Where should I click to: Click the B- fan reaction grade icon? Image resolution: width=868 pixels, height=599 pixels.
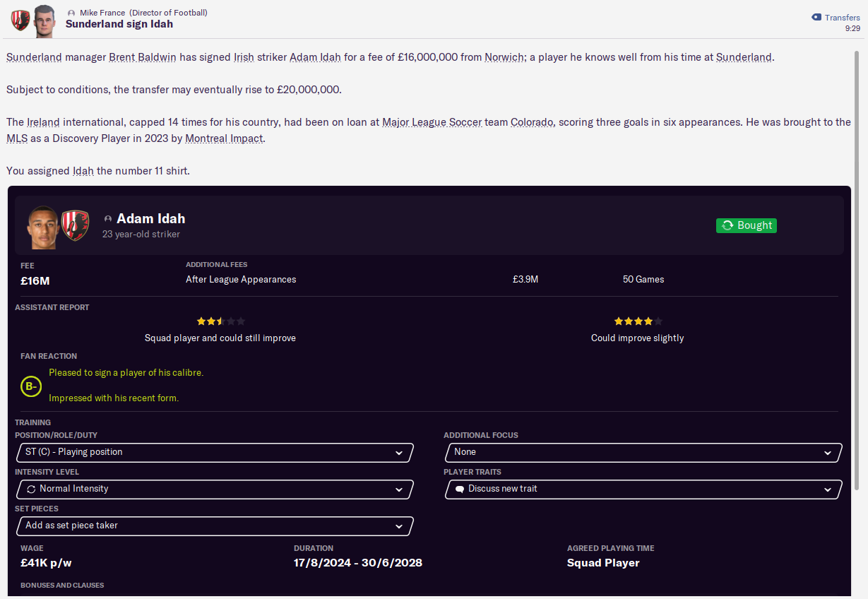click(x=30, y=386)
